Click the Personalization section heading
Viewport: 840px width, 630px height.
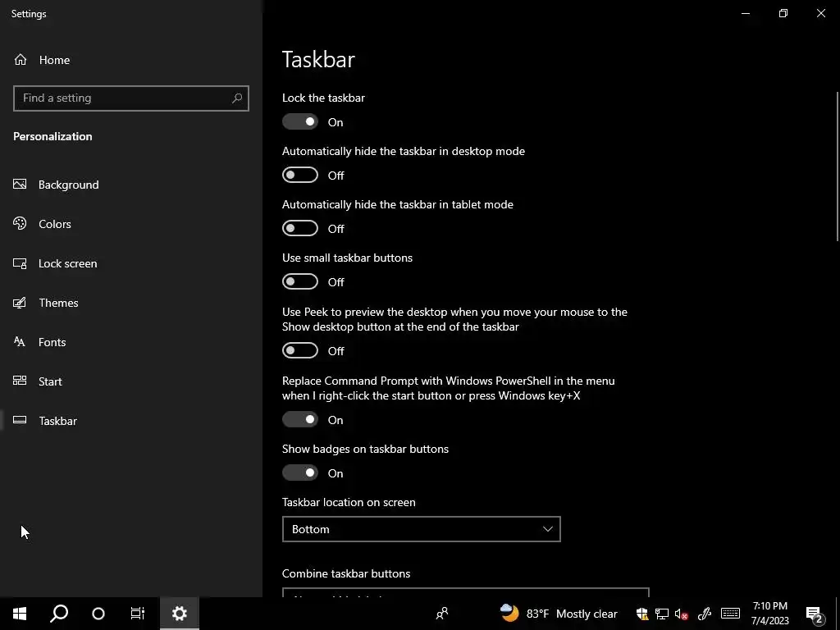[x=52, y=136]
